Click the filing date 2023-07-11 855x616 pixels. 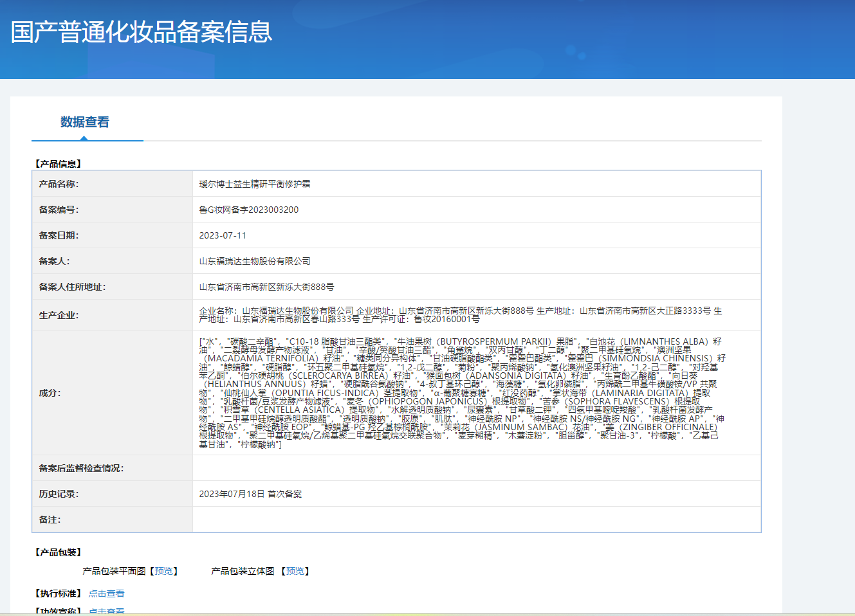coord(223,235)
